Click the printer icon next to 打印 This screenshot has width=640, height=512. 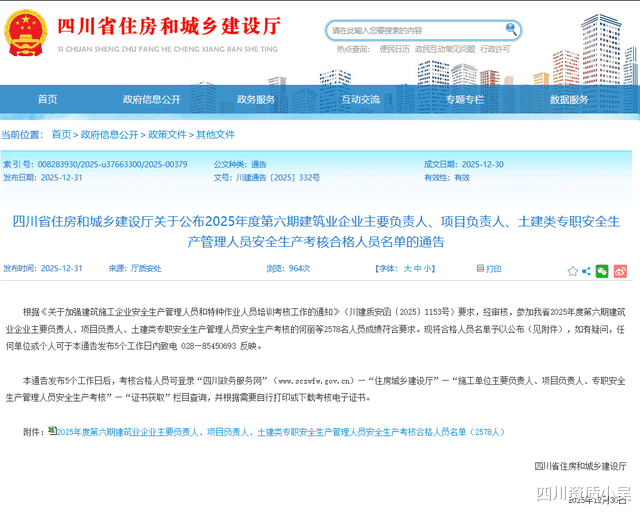point(480,268)
